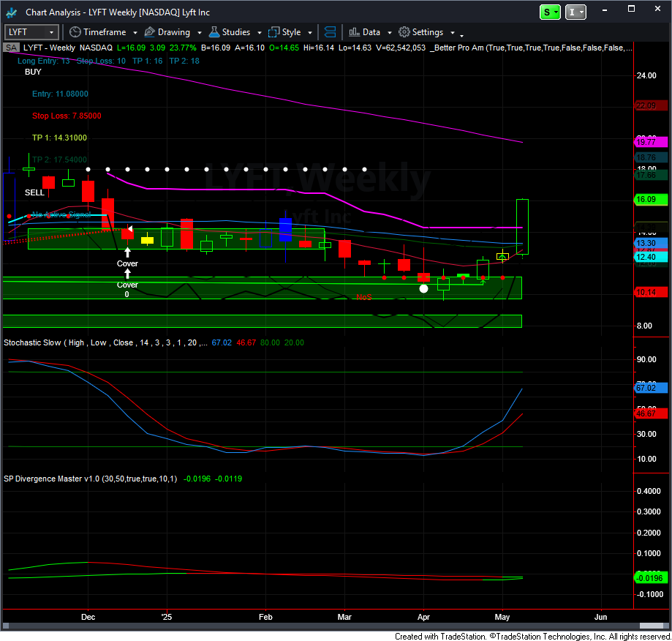Click the Data bar chart icon

[x=354, y=32]
